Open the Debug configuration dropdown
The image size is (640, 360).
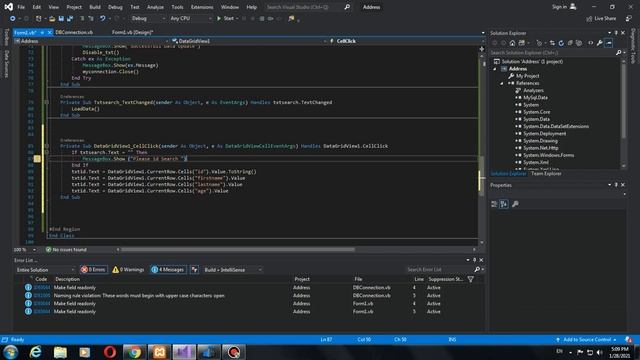(148, 19)
